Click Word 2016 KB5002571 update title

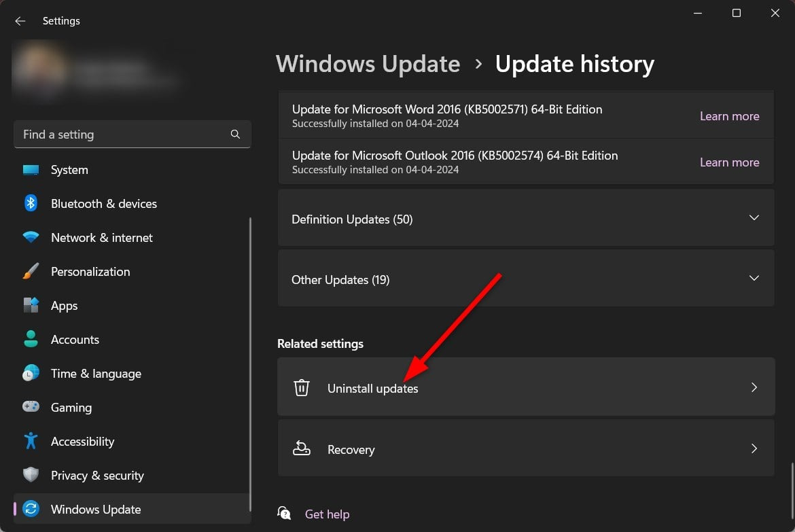[446, 109]
